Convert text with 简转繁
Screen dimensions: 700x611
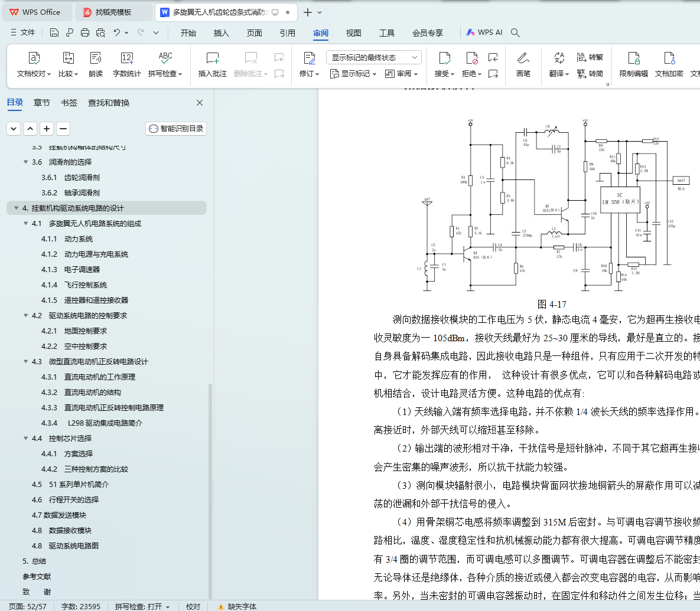[x=590, y=57]
